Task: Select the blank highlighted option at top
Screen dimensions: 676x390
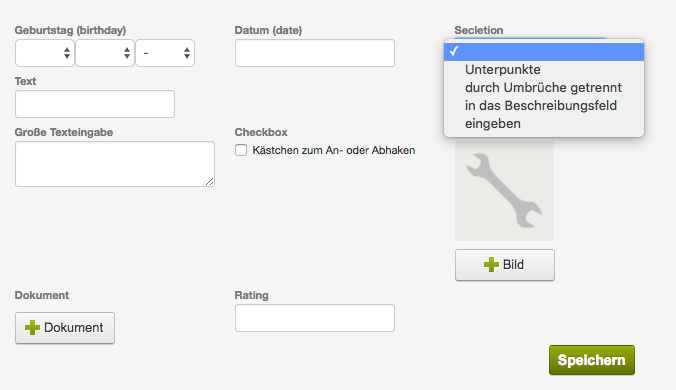Action: click(x=544, y=51)
